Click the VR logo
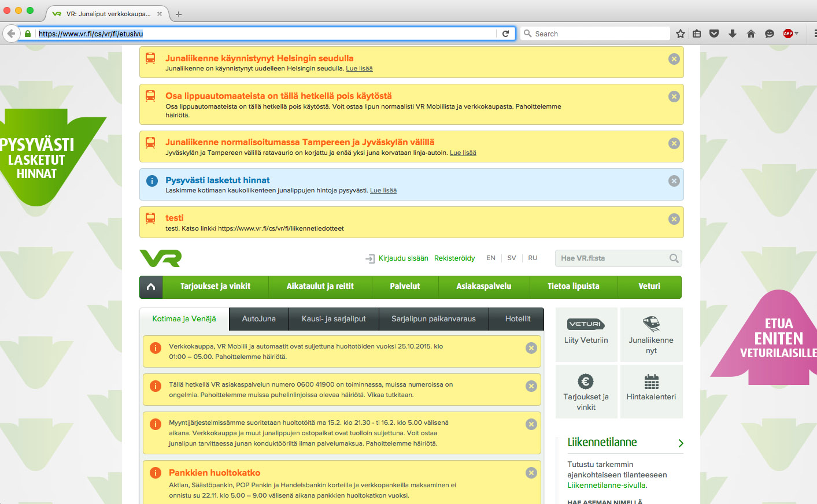 [x=161, y=258]
